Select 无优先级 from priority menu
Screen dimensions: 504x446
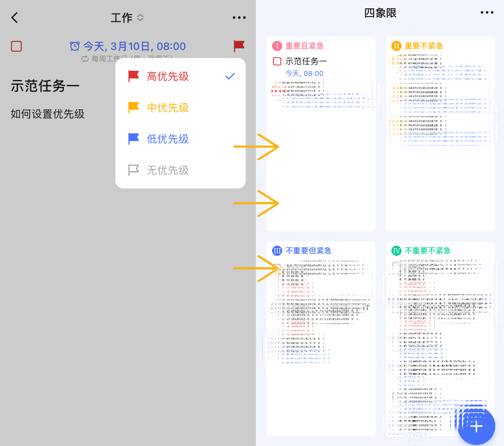180,170
